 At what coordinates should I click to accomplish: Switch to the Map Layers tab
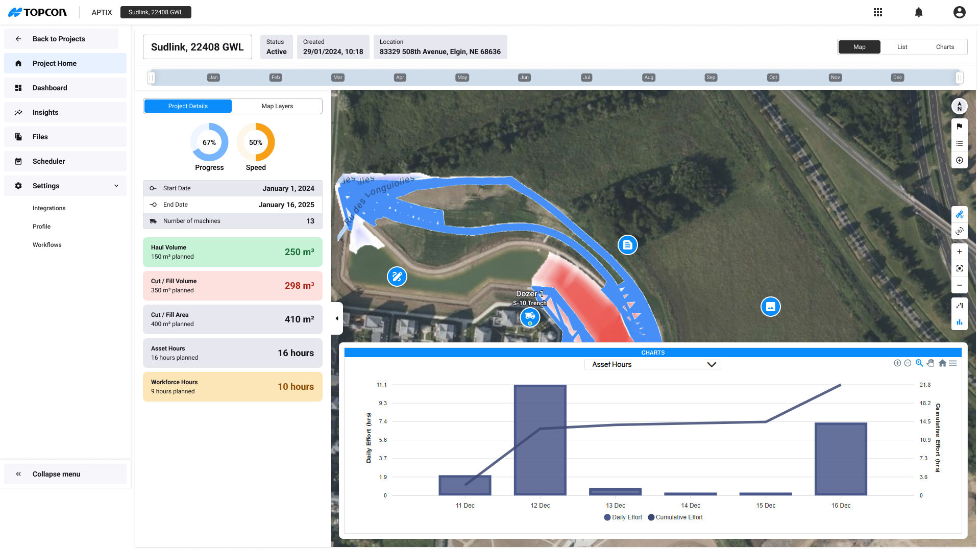pos(277,106)
